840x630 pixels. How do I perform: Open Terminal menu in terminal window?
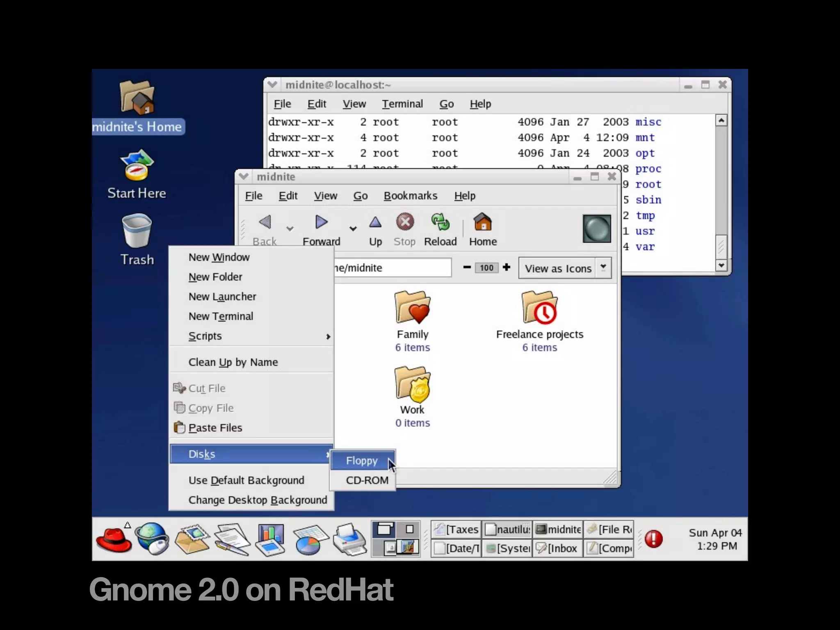click(402, 104)
